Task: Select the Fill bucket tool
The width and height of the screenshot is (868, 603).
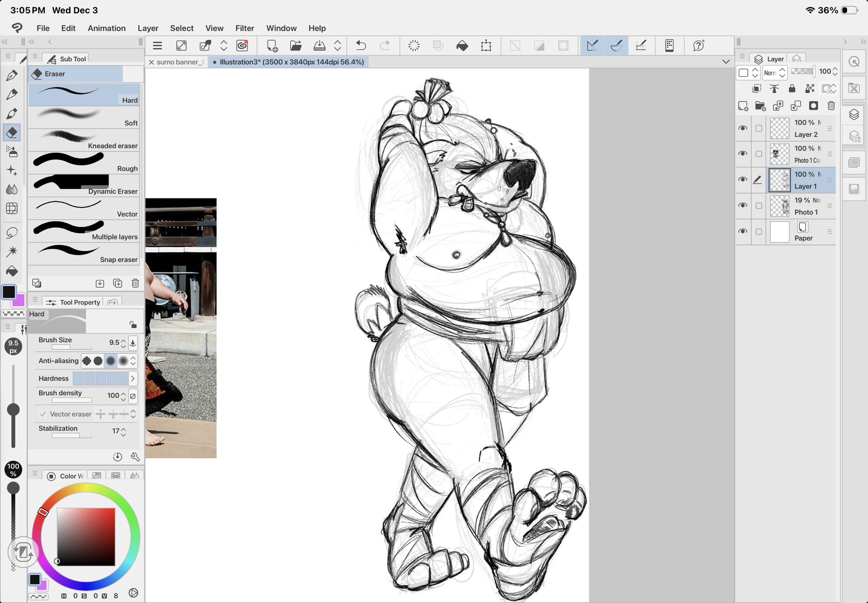Action: [x=12, y=271]
